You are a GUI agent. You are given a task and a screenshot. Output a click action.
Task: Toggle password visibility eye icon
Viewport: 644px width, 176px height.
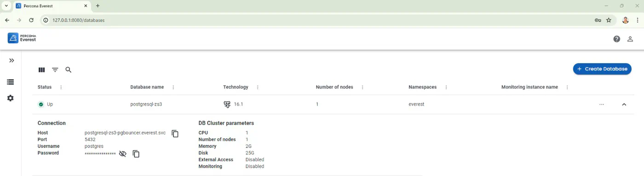pyautogui.click(x=122, y=154)
